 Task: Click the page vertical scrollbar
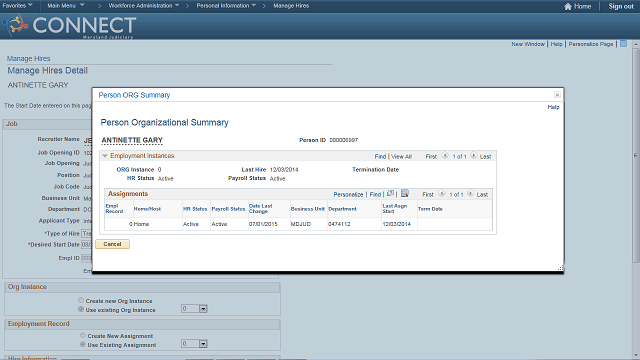pyautogui.click(x=636, y=155)
